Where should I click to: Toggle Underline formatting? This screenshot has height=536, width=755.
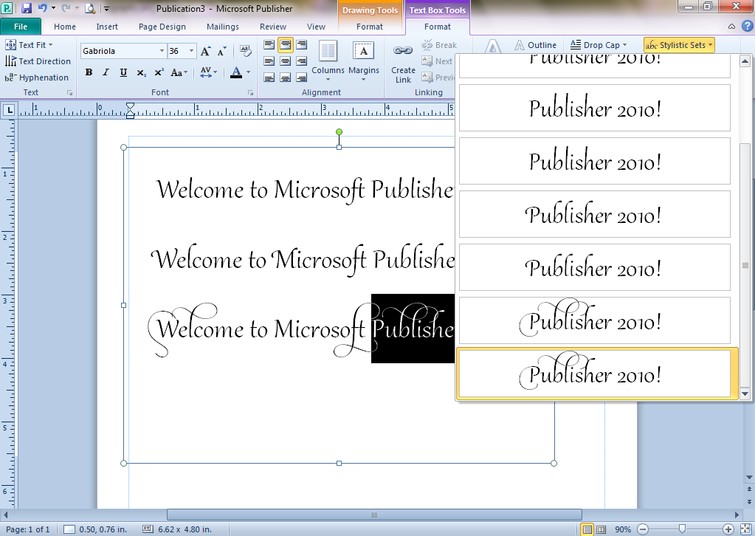[123, 72]
